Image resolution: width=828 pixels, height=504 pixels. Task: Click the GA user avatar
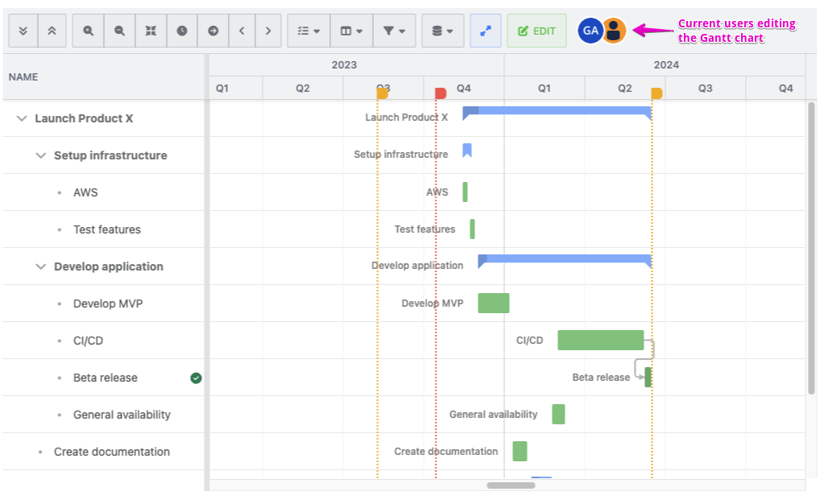(x=590, y=30)
